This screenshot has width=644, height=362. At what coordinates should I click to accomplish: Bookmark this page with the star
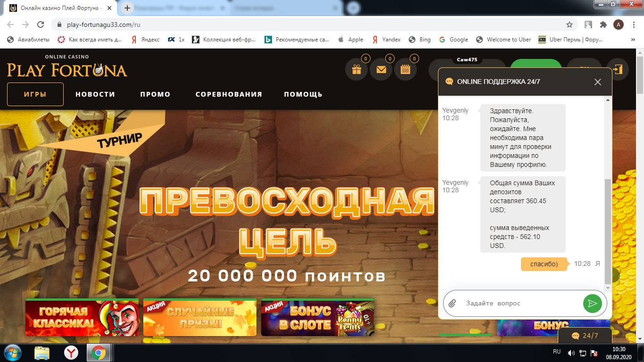(x=570, y=25)
